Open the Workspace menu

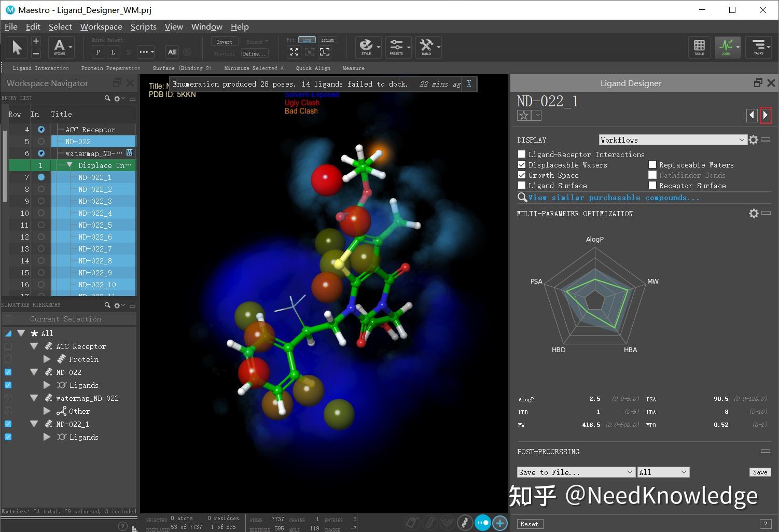[x=101, y=26]
